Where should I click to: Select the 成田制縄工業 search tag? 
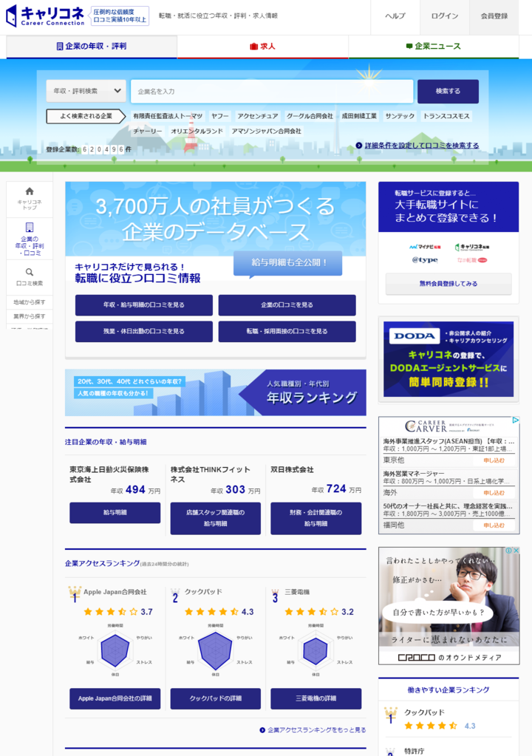coord(360,116)
